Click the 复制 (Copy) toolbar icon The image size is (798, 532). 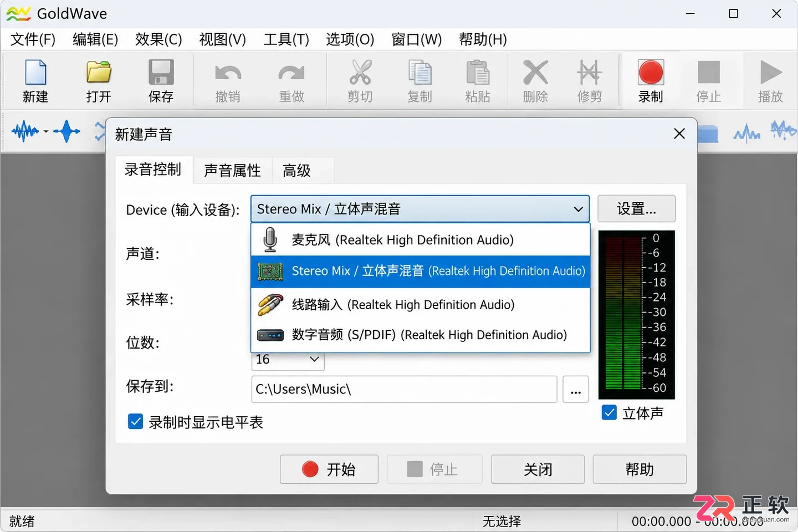pos(420,73)
